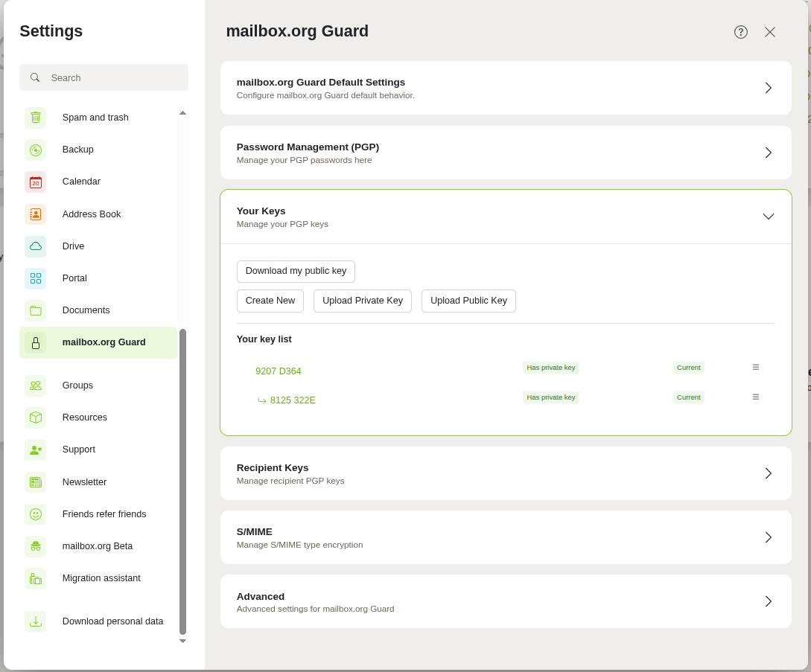Expand the Recipient Keys section
811x672 pixels.
[x=506, y=473]
